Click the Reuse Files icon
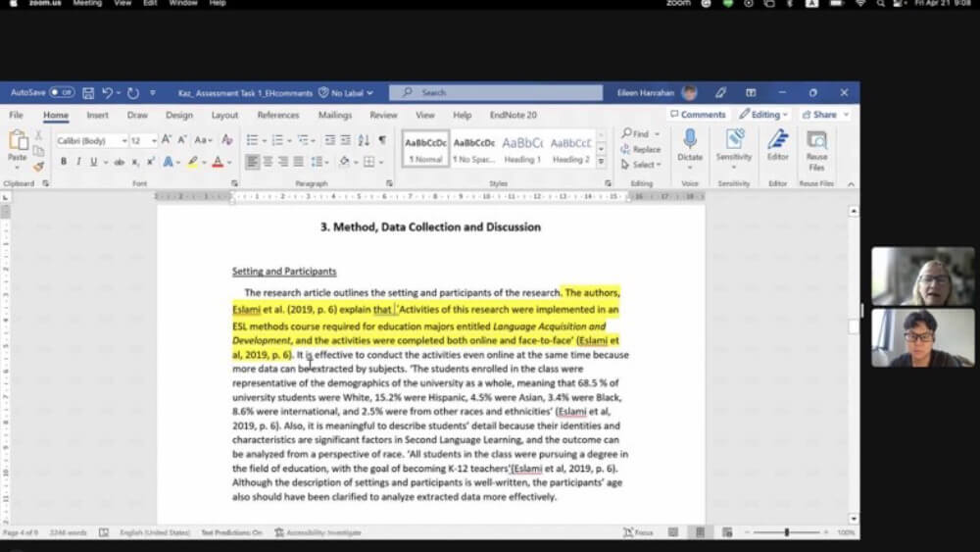Image resolution: width=980 pixels, height=552 pixels. (x=816, y=140)
